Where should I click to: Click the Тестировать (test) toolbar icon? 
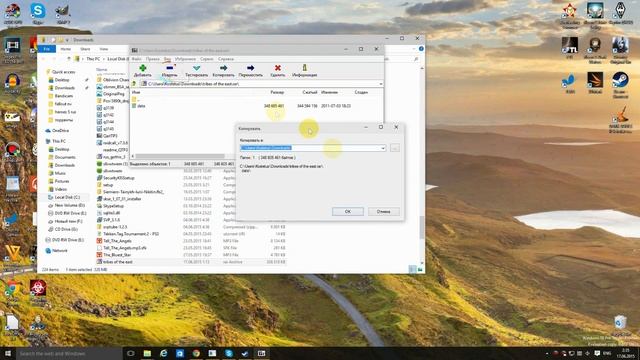[196, 71]
